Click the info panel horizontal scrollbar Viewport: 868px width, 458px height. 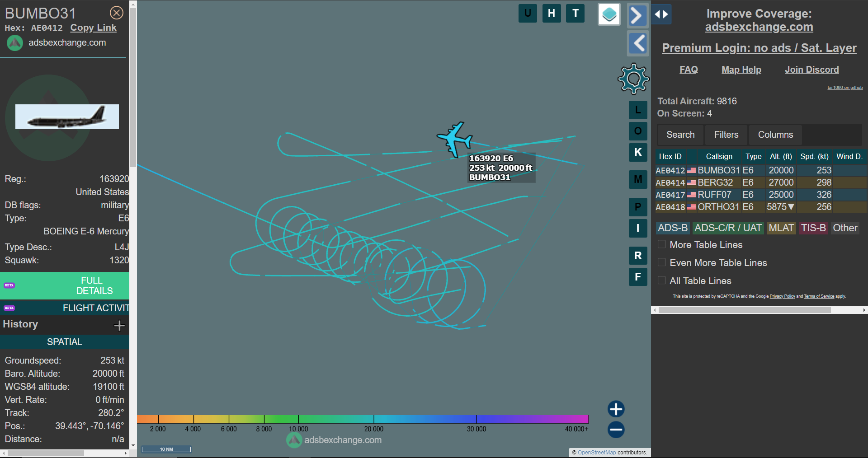pos(46,453)
